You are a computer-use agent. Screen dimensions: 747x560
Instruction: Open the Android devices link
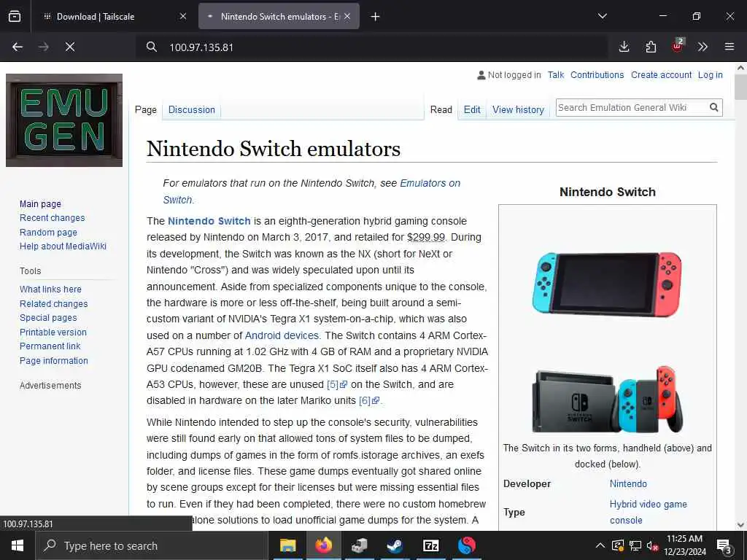282,335
